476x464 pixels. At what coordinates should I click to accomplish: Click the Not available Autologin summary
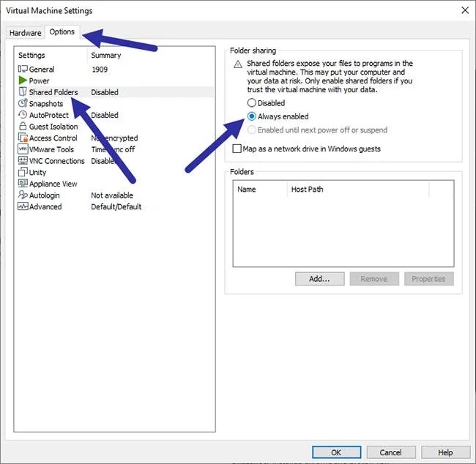tap(112, 195)
